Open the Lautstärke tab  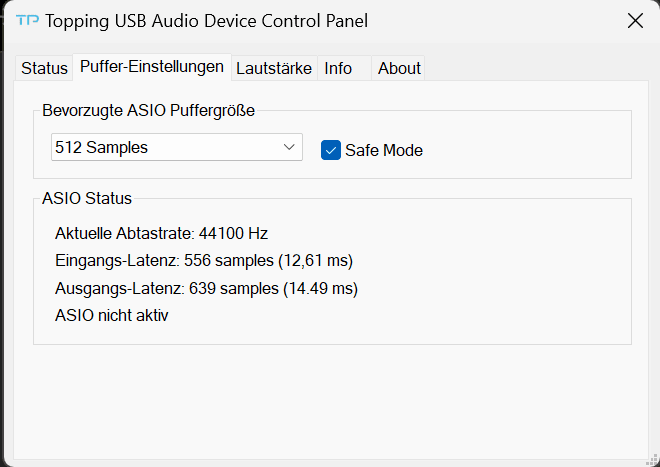tap(274, 68)
